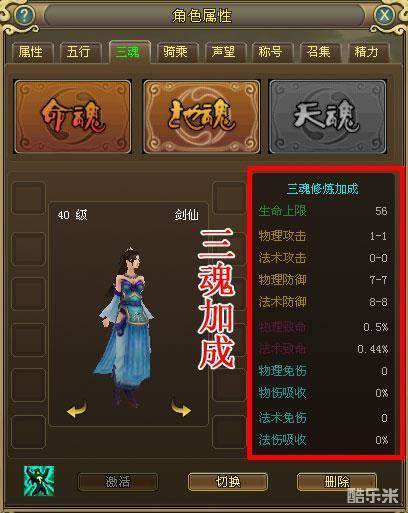Rotate character with right yellow arrow
Screen dimensions: 408x513
point(181,409)
